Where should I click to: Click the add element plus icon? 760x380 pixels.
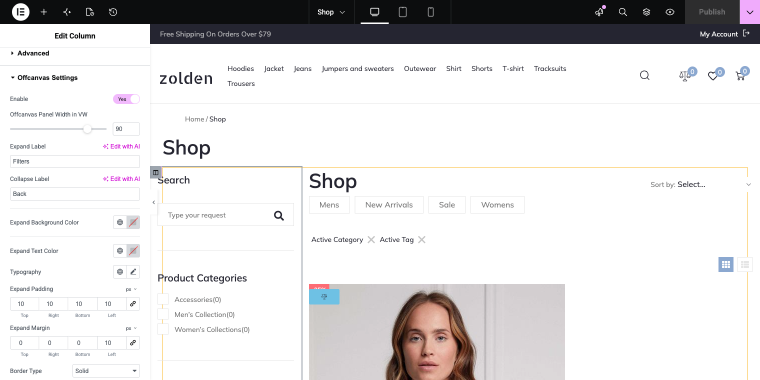tap(44, 12)
